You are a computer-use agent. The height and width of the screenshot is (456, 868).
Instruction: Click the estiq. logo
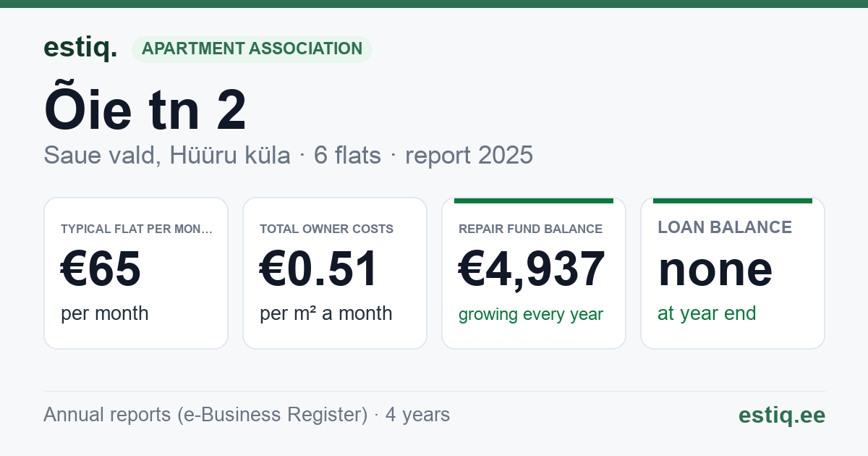coord(80,48)
